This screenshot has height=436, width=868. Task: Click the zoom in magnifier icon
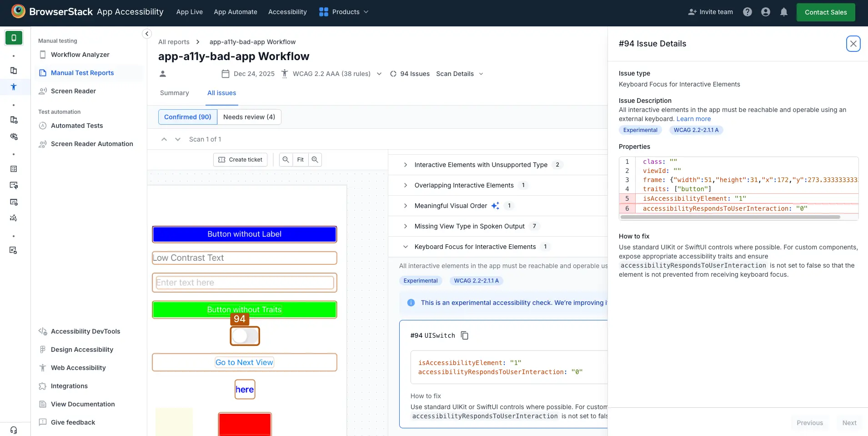coord(315,160)
